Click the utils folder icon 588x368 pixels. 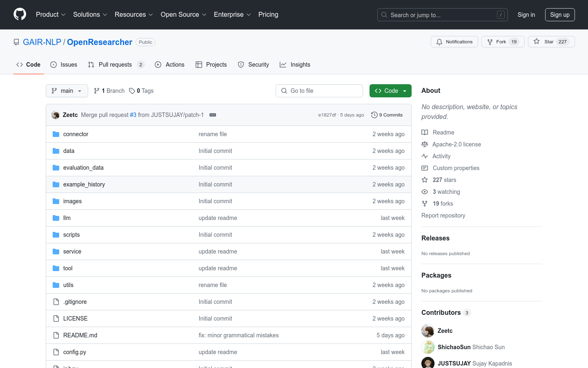coord(56,285)
